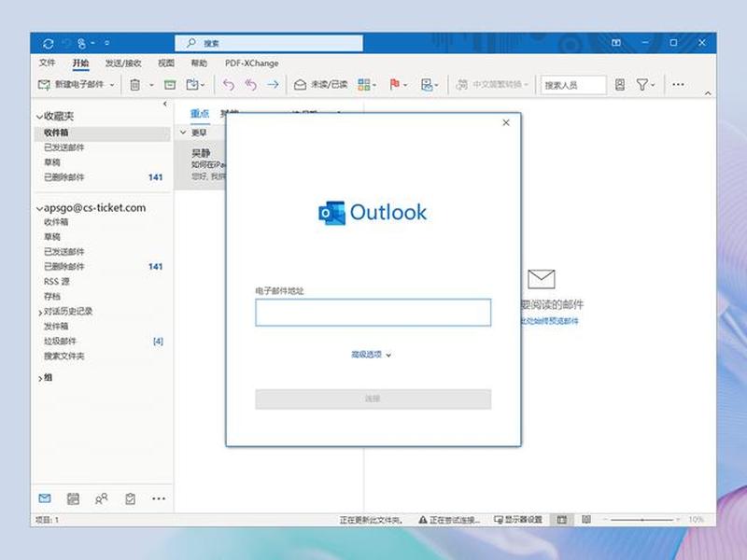Click the Categorize color squares icon
747x560 pixels.
(364, 85)
